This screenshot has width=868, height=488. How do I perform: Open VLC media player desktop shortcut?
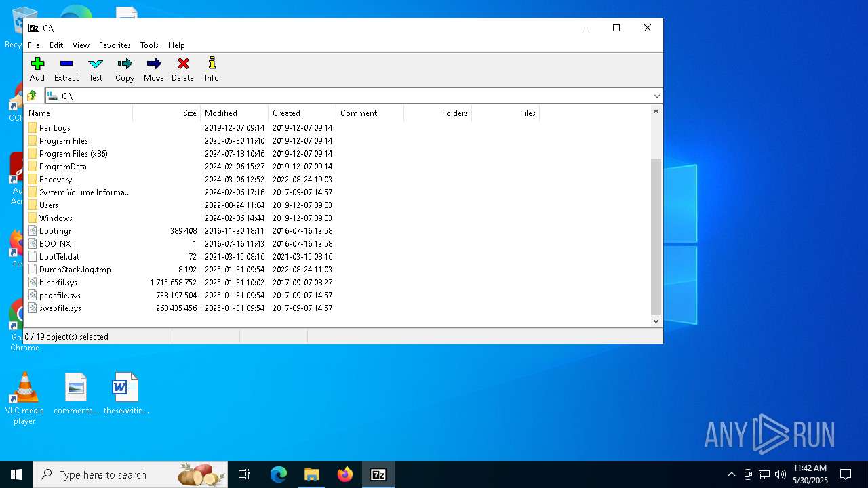tap(24, 399)
